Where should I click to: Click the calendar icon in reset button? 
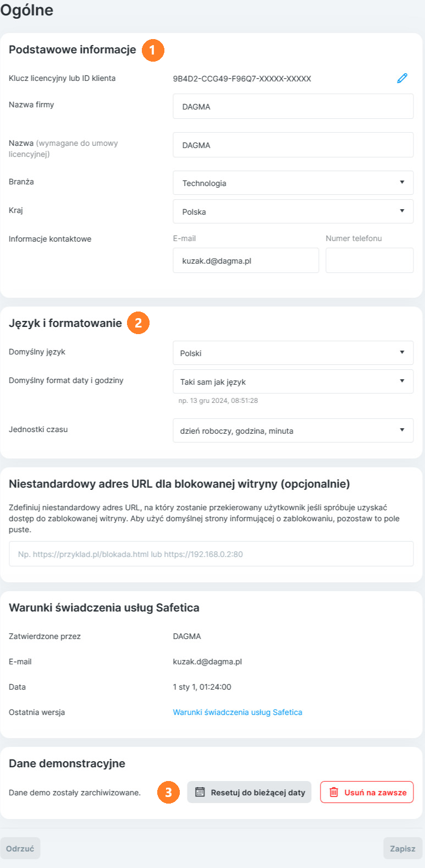click(x=200, y=793)
